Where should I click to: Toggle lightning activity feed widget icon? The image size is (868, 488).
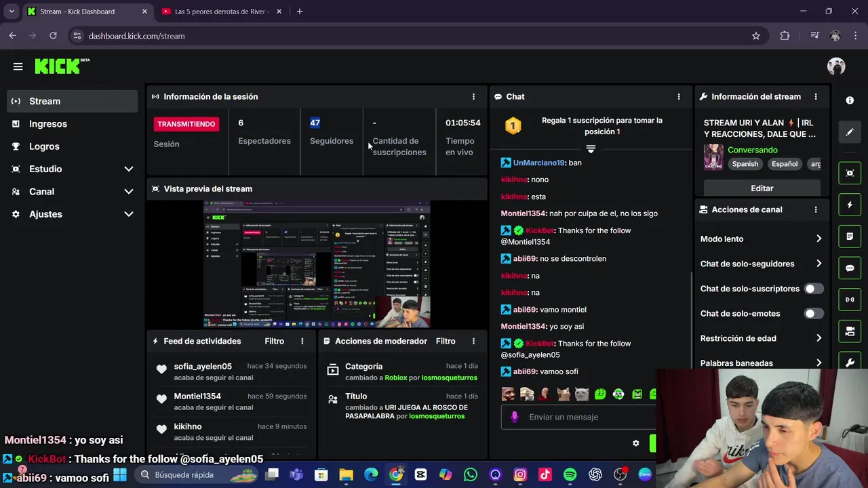850,205
